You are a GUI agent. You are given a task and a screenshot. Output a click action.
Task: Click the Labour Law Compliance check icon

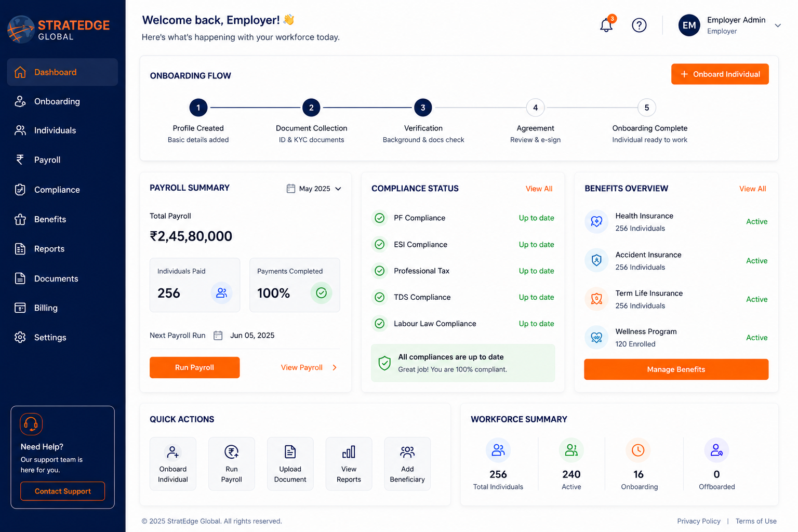click(x=380, y=324)
